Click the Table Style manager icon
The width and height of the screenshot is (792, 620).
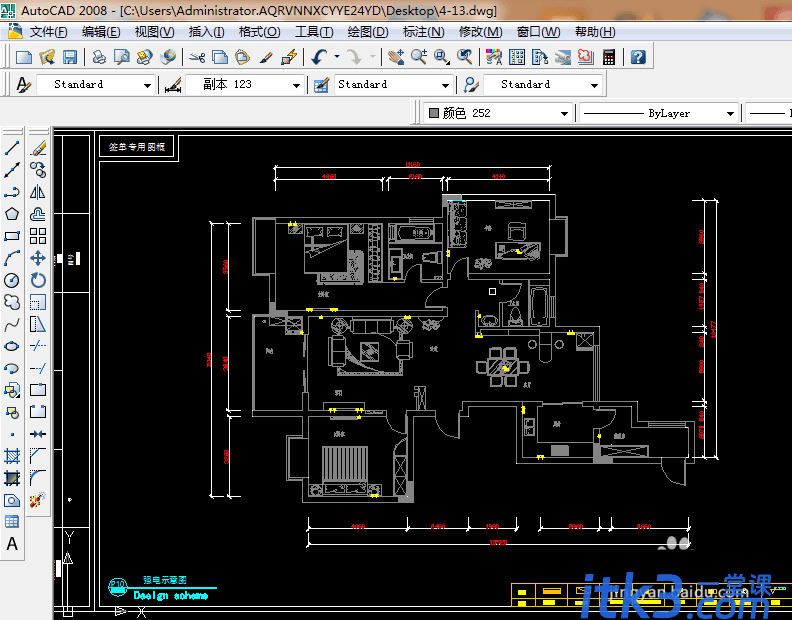point(321,84)
